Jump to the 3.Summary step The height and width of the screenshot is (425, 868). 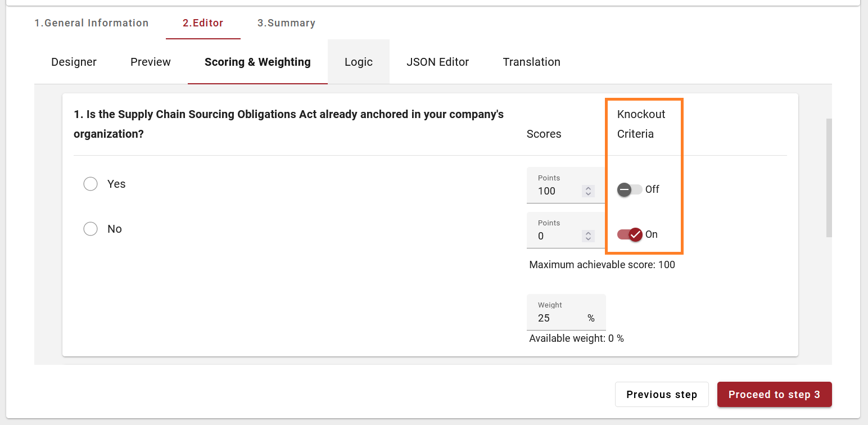286,23
